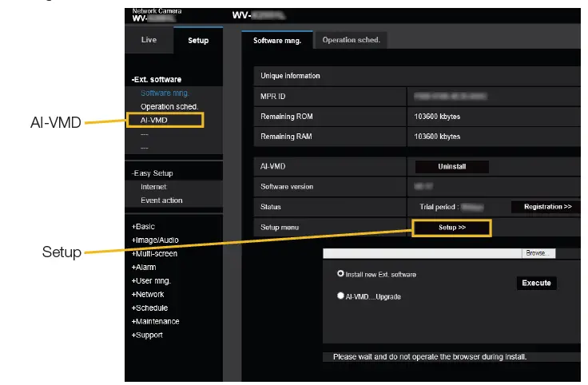The width and height of the screenshot is (588, 385).
Task: Click the Registration >> button
Action: click(x=547, y=207)
